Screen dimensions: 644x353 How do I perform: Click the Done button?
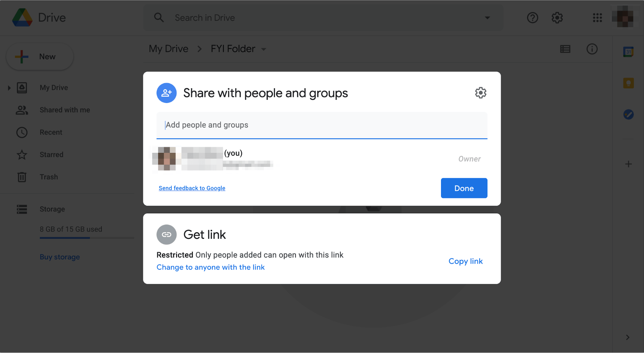pyautogui.click(x=464, y=188)
